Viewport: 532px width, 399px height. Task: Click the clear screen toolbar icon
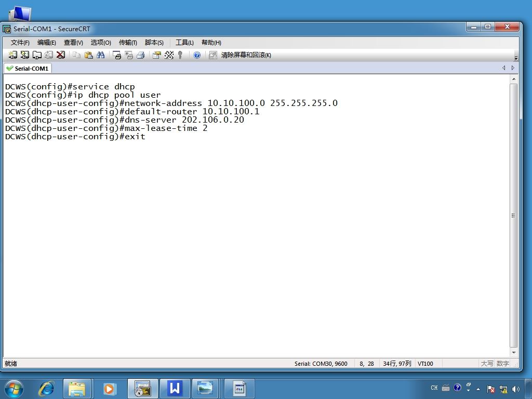[x=212, y=55]
